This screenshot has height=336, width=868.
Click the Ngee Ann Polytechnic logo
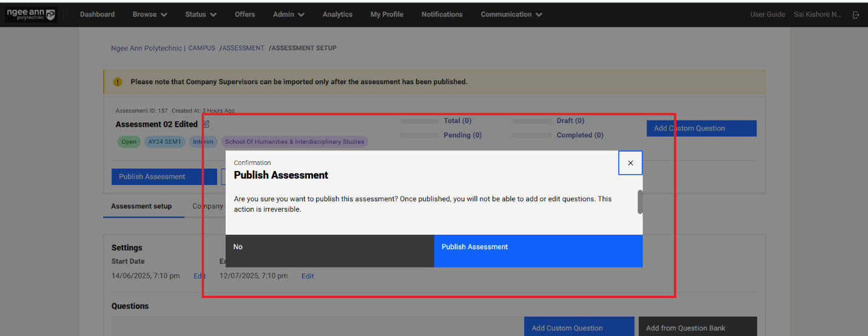(x=30, y=14)
